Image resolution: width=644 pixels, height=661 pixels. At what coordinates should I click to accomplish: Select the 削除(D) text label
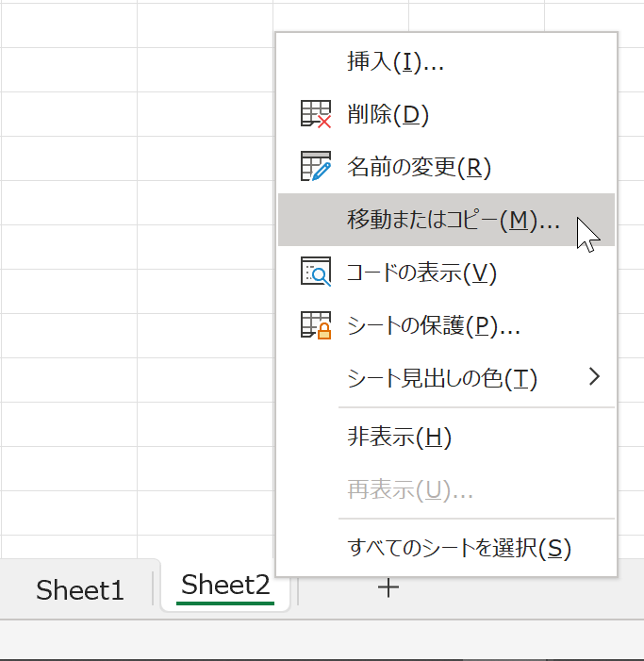point(388,114)
